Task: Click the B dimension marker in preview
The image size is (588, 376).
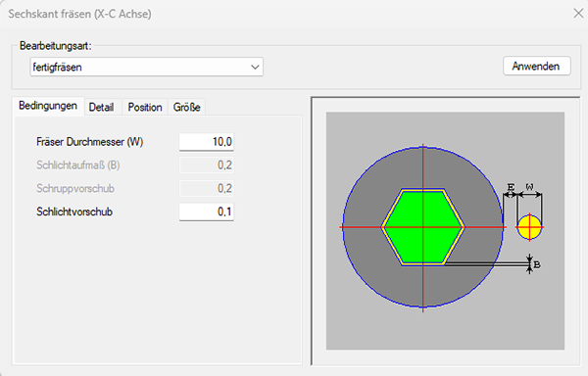Action: [x=537, y=264]
